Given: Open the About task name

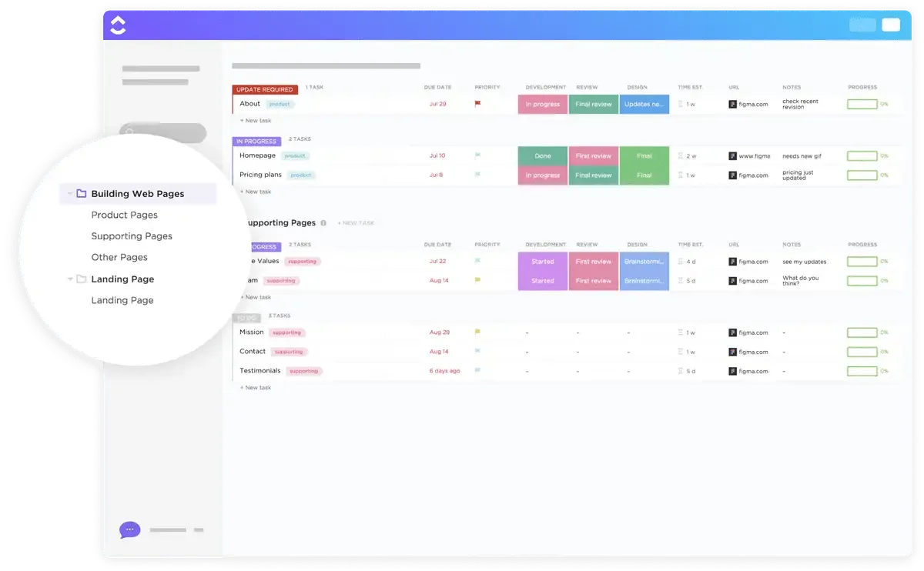Looking at the screenshot, I should 249,104.
